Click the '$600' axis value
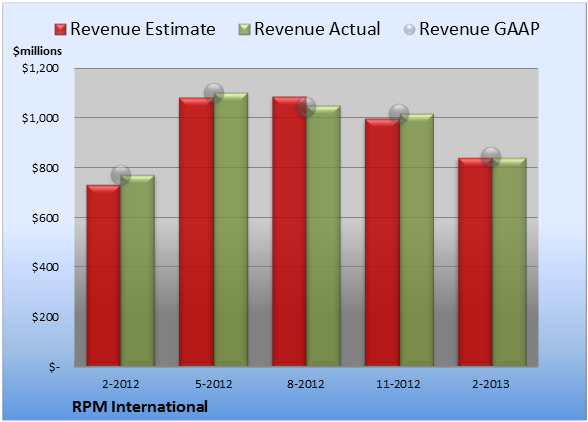Viewport: 588px width, 422px height. (45, 218)
